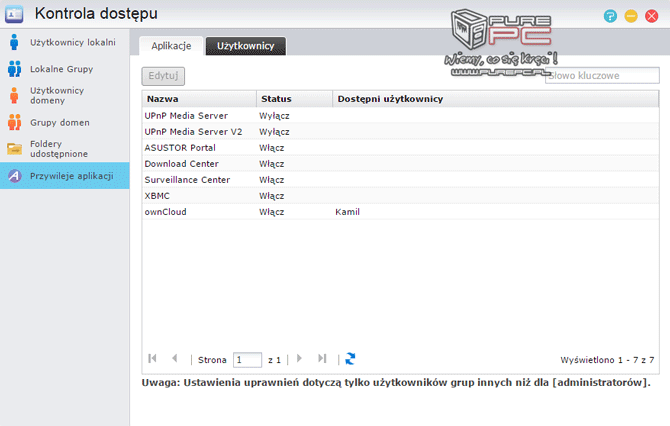Switch to the Aplikacje tab

(171, 46)
